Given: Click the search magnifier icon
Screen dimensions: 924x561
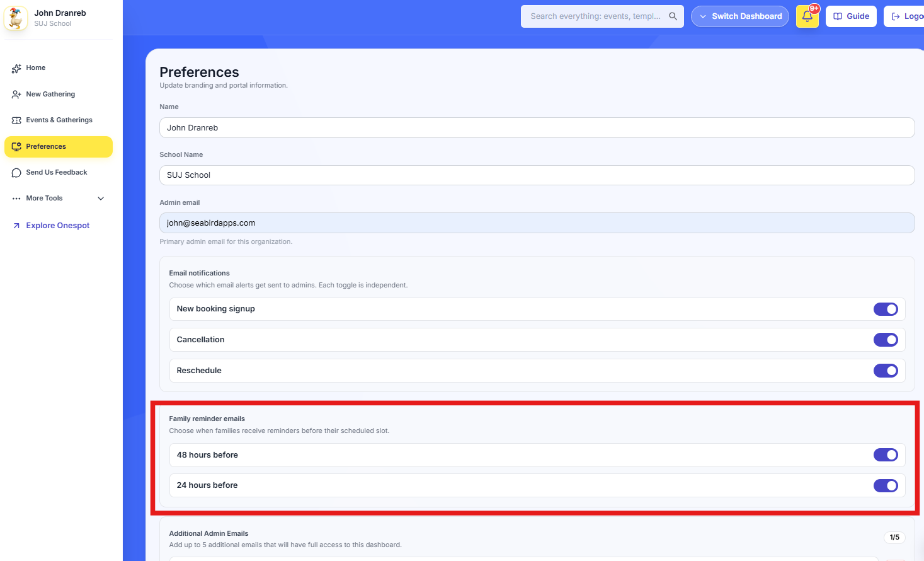Looking at the screenshot, I should (x=673, y=16).
